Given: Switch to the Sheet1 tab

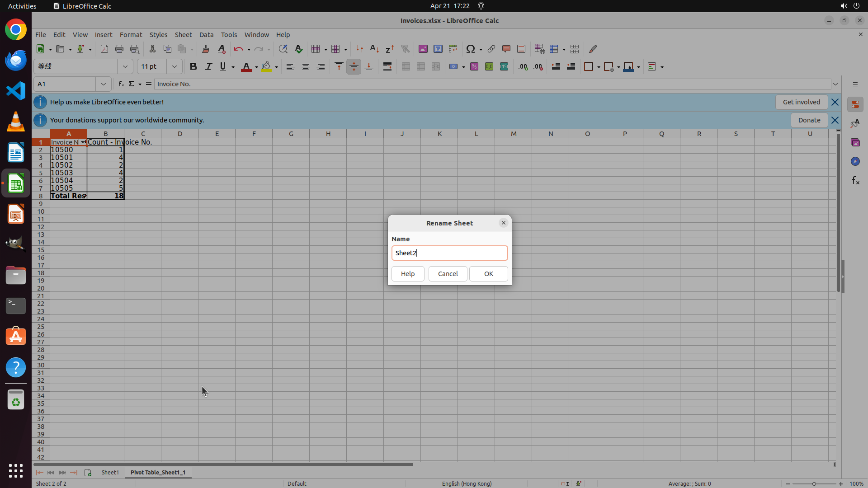Looking at the screenshot, I should (110, 472).
